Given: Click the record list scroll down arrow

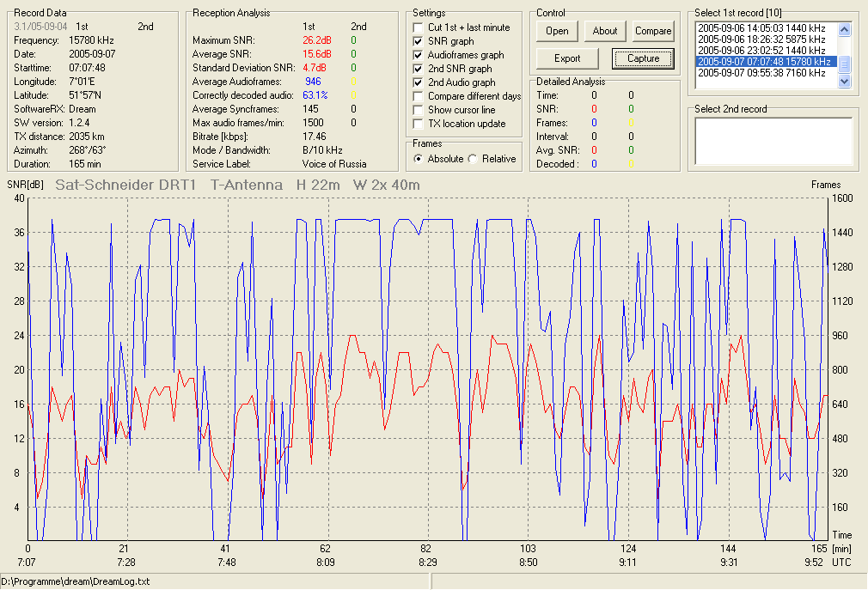Looking at the screenshot, I should coord(844,82).
